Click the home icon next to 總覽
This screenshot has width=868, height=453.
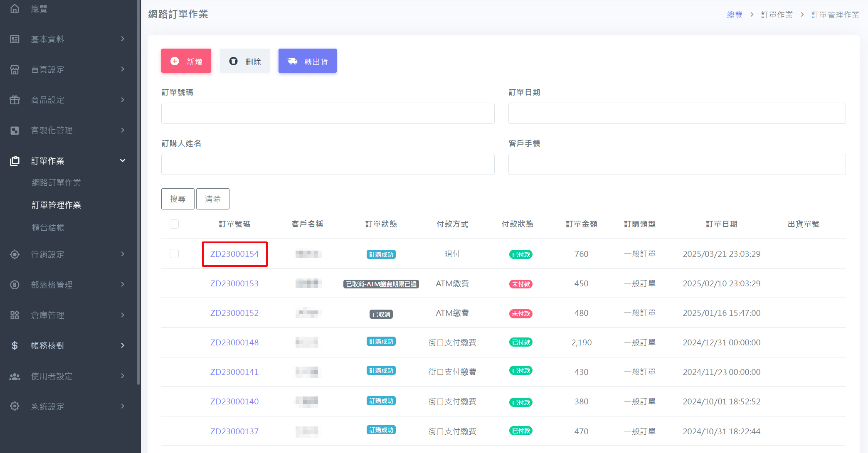(15, 9)
